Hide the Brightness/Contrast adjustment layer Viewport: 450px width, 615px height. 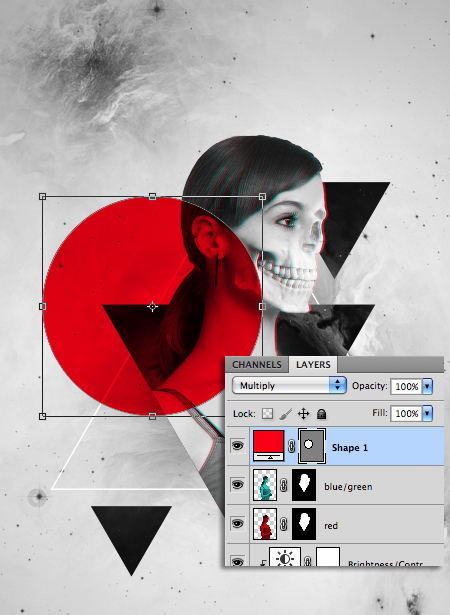coord(237,561)
